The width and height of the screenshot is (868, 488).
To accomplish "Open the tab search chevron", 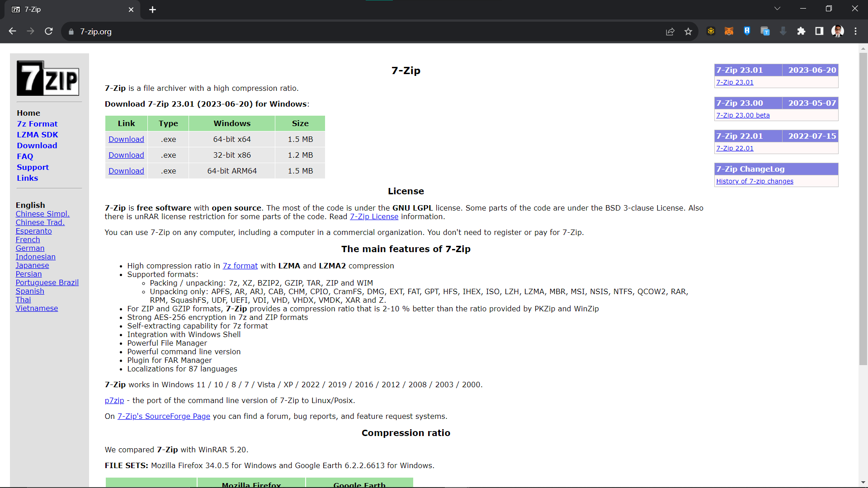I will tap(777, 8).
